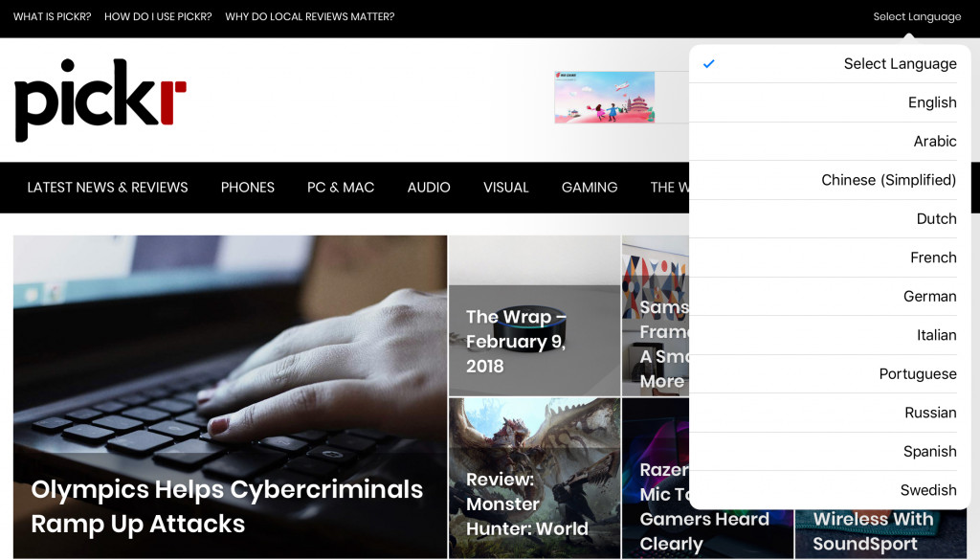
Task: Open Review: Monster Hunter: World article
Action: (x=534, y=478)
